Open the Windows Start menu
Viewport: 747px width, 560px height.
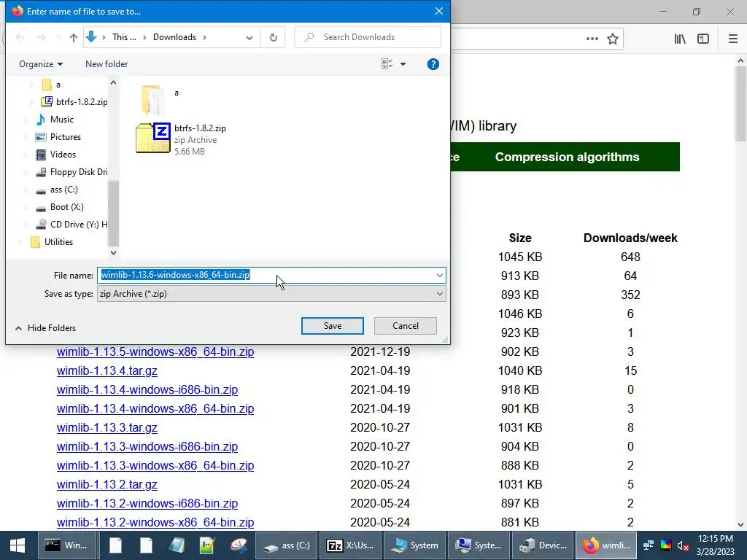point(18,545)
